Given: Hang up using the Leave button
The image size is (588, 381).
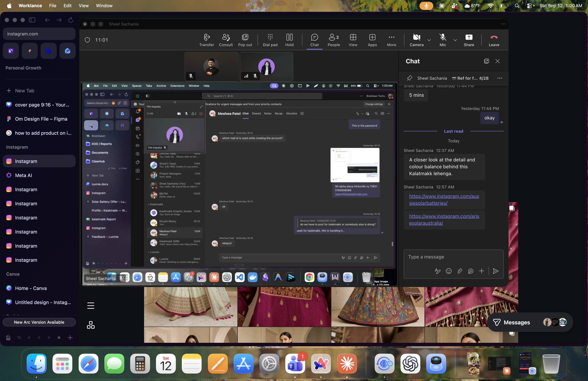Looking at the screenshot, I should (x=494, y=40).
